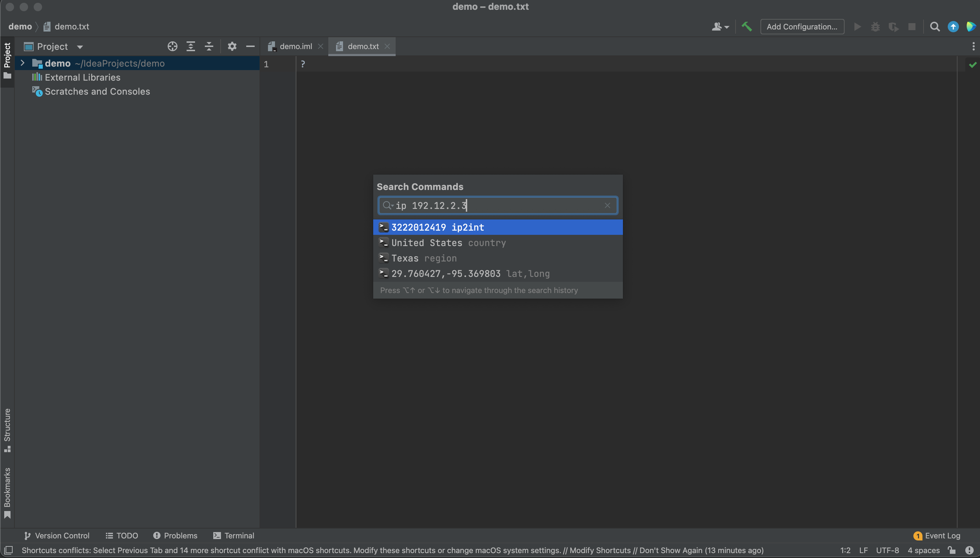The height and width of the screenshot is (558, 980).
Task: Click Select Opened File target icon
Action: pyautogui.click(x=172, y=46)
